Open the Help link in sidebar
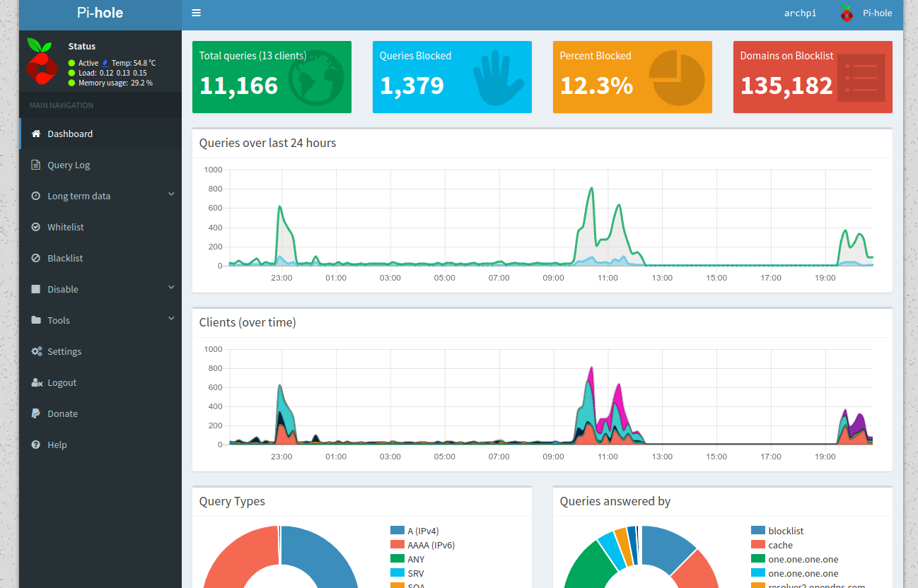The image size is (918, 588). [100, 445]
